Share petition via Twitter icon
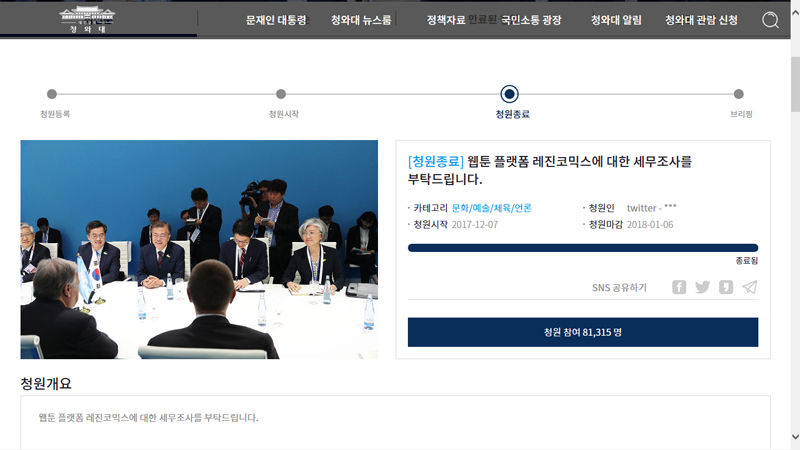Image resolution: width=800 pixels, height=450 pixels. click(x=703, y=287)
